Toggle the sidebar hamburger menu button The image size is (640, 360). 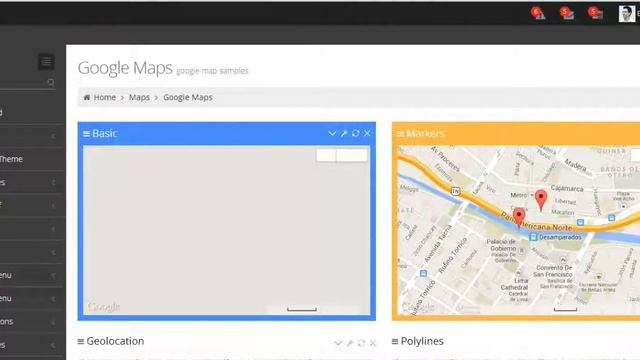coord(46,62)
